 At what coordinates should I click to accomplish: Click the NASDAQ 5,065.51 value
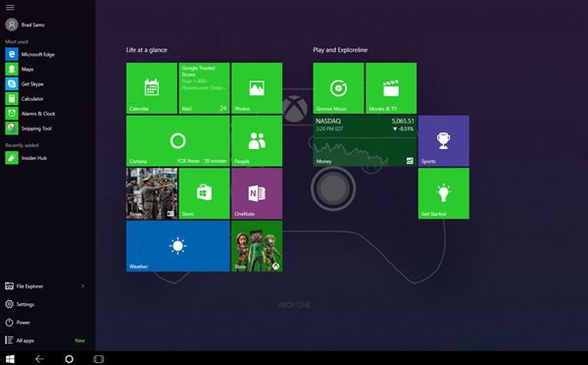coord(403,121)
